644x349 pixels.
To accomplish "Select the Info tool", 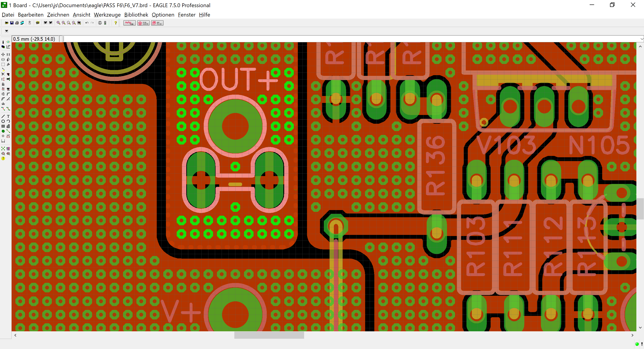I will click(x=3, y=42).
